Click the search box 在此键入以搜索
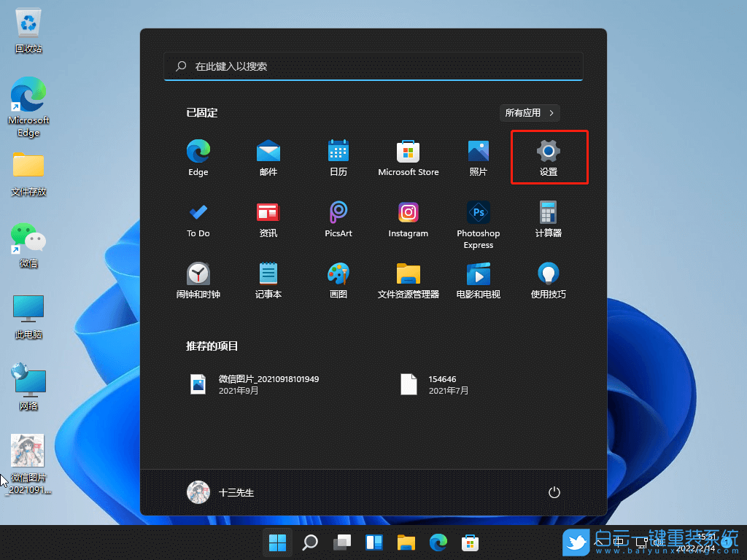 click(x=373, y=66)
